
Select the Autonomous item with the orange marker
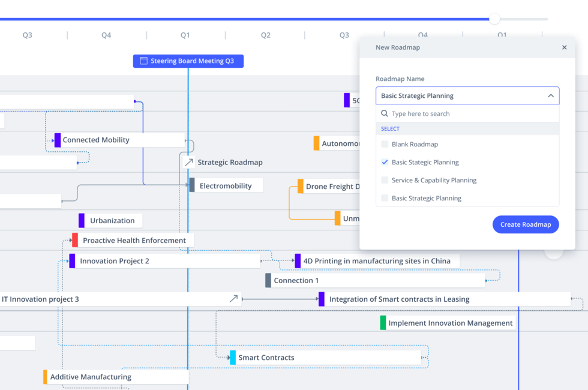coord(337,143)
